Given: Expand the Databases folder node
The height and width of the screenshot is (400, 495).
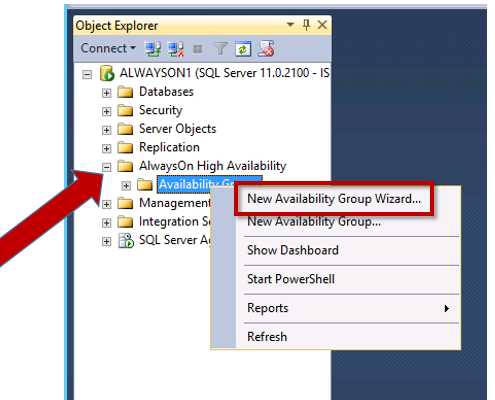Looking at the screenshot, I should pos(106,93).
